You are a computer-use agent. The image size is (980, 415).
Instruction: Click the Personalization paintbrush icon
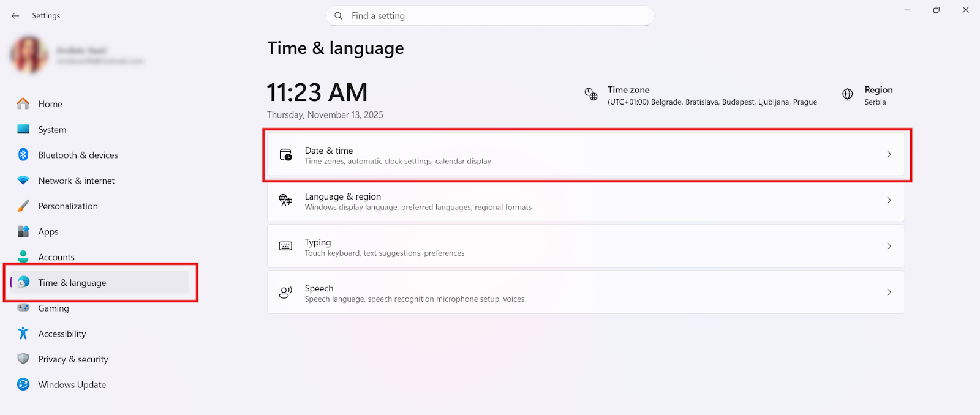(x=23, y=206)
